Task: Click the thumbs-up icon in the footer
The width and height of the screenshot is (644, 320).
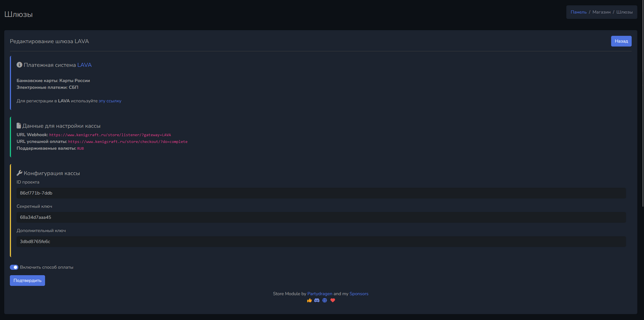Action: click(x=309, y=300)
